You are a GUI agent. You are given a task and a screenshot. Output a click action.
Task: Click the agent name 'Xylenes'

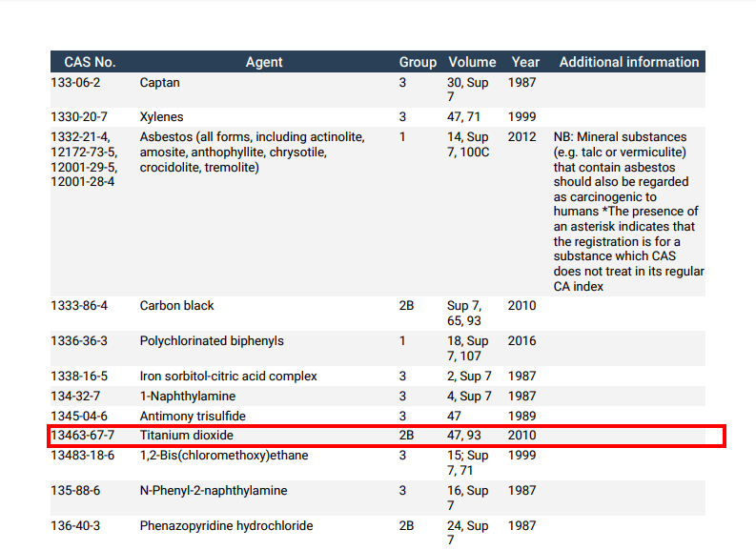[x=161, y=116]
